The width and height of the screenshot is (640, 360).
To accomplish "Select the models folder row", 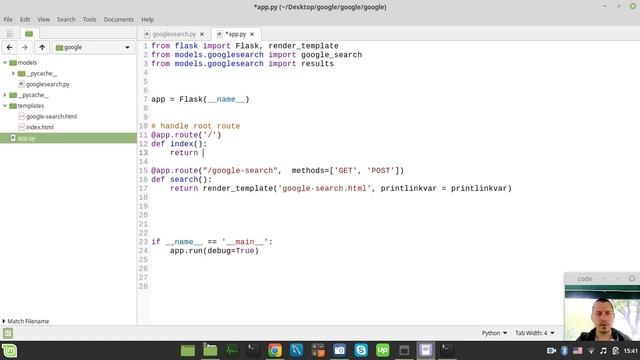I will click(x=68, y=62).
